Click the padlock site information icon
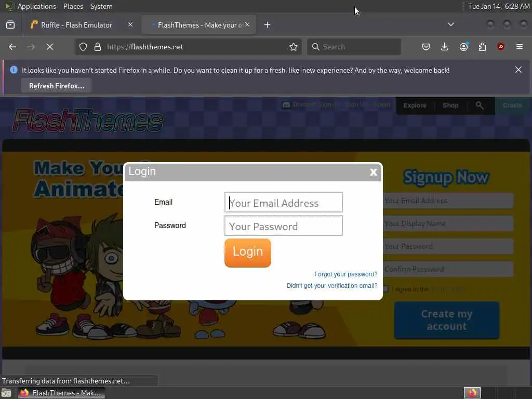Viewport: 532px width, 399px height. pyautogui.click(x=98, y=47)
